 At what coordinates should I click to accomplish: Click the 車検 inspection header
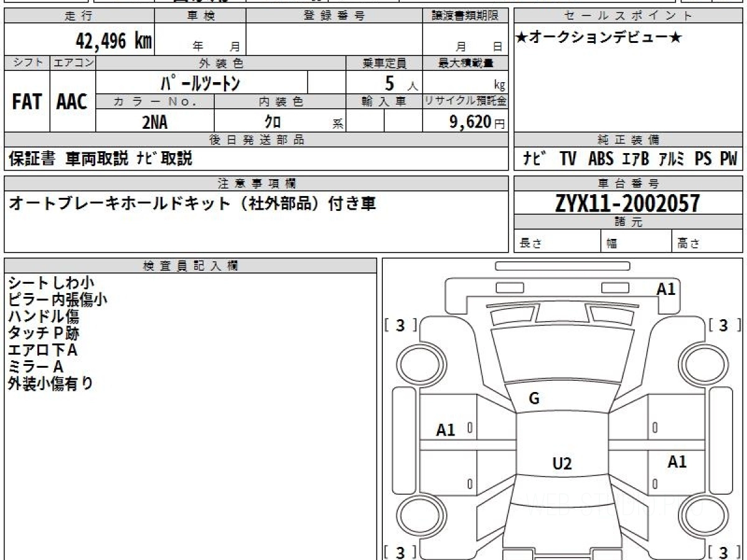pyautogui.click(x=200, y=16)
